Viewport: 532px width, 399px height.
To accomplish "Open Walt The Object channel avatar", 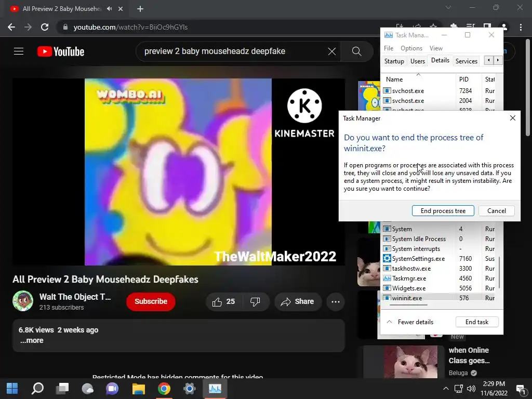I will tap(23, 301).
